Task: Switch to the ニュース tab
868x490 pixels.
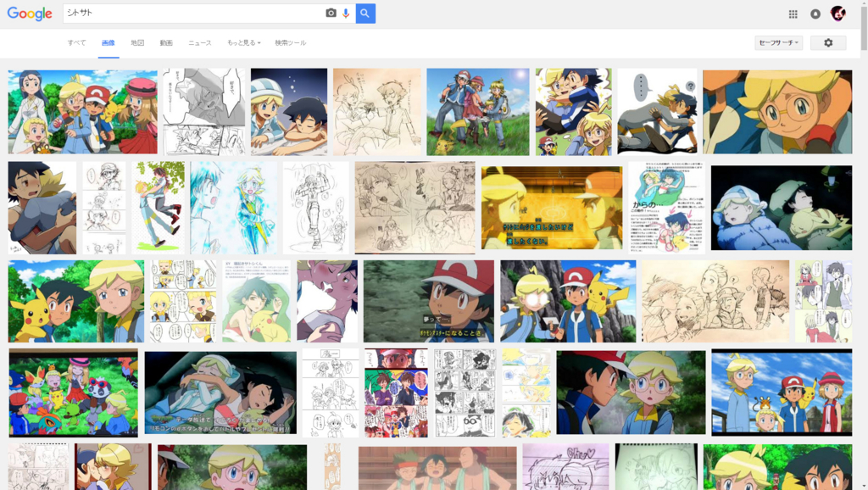Action: click(200, 42)
